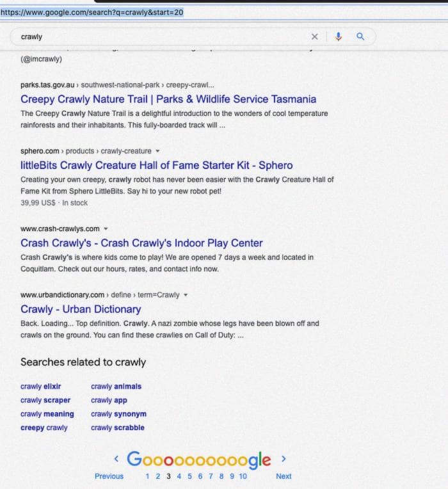Go to the Next results page
The width and height of the screenshot is (448, 489).
click(x=284, y=476)
